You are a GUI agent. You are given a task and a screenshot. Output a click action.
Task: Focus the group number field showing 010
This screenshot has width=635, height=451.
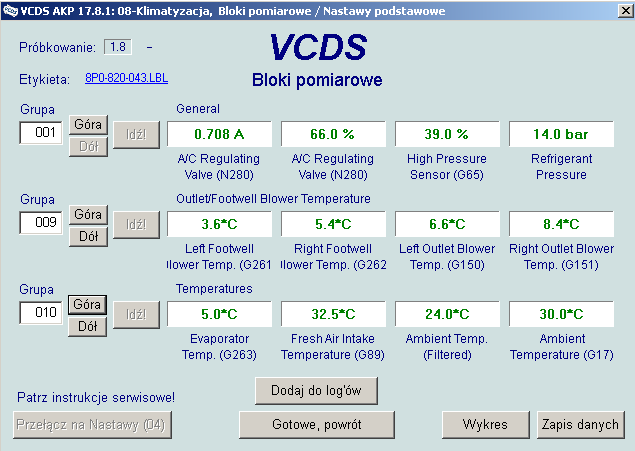pos(41,312)
